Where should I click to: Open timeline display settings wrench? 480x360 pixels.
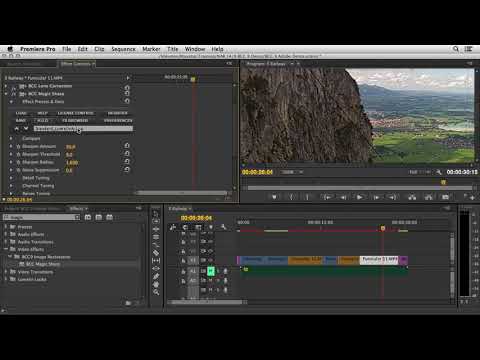coord(223,227)
